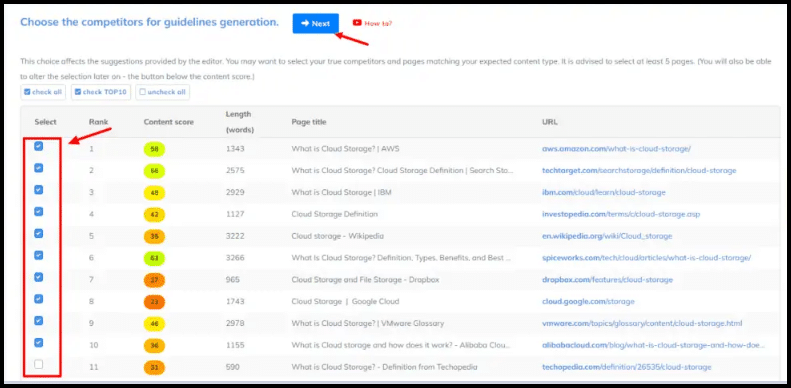The image size is (791, 388).
Task: Open the vmware.com glossary link
Action: (642, 323)
